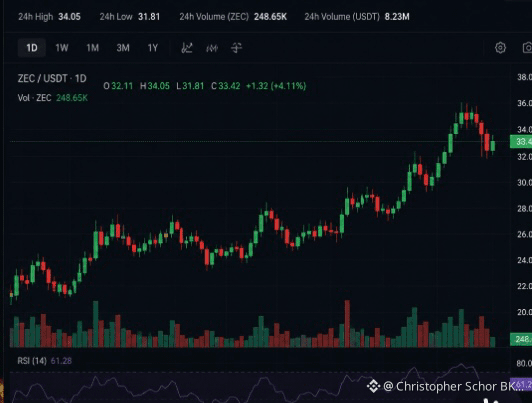Viewport: 532px width, 403px height.
Task: Open the chart type candles icon
Action: [236, 48]
